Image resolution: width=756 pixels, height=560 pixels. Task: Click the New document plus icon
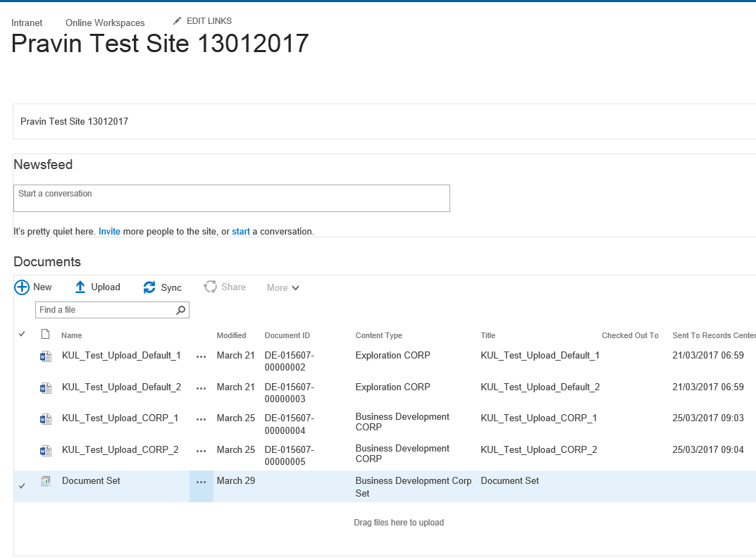(22, 287)
